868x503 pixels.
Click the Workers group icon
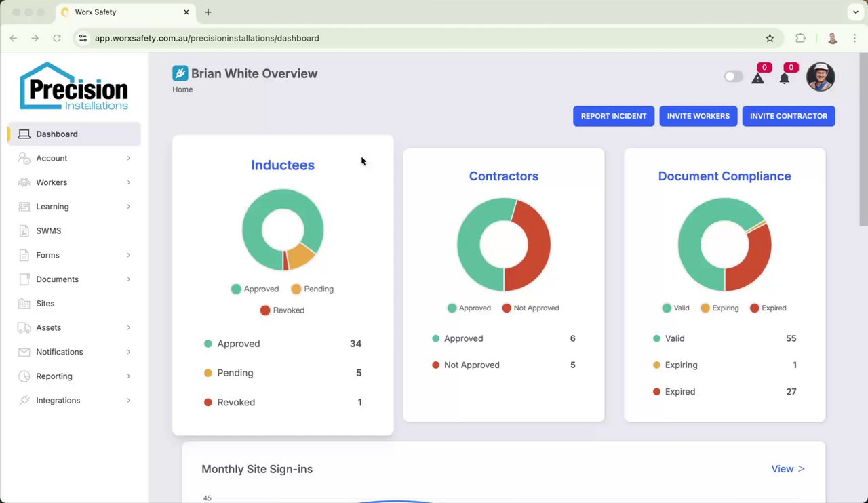click(x=24, y=182)
